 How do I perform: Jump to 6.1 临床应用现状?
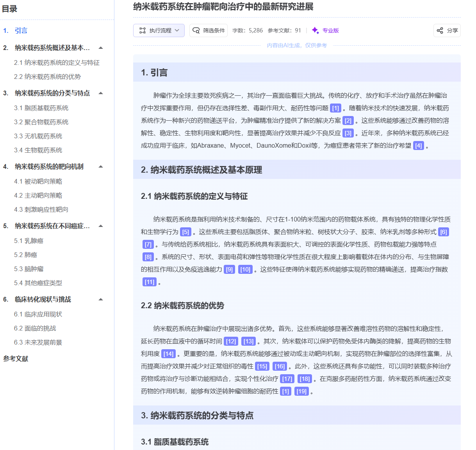(x=38, y=314)
